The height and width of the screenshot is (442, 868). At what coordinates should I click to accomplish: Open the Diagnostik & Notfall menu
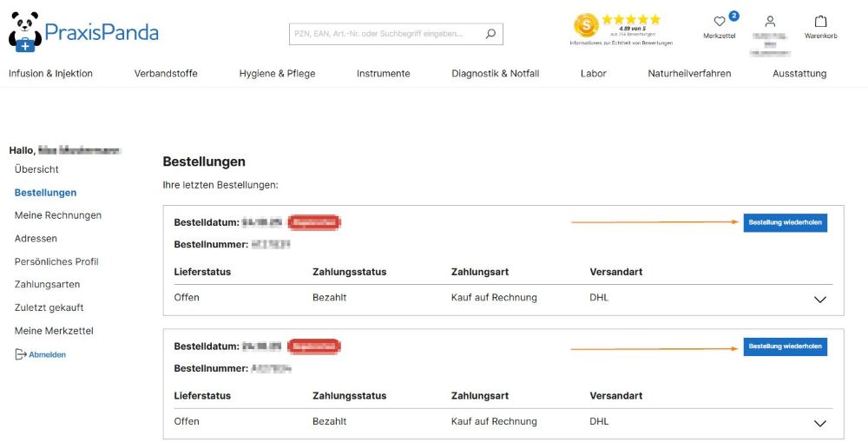[495, 74]
